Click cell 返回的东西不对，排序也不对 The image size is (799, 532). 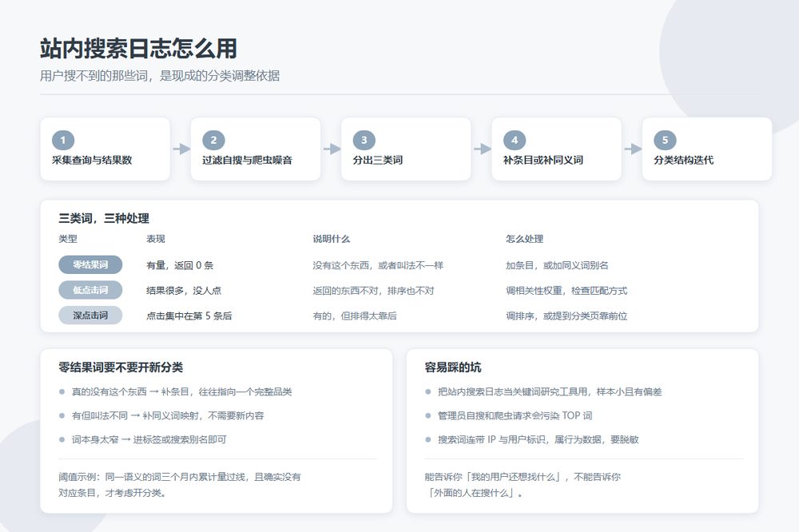(x=373, y=291)
